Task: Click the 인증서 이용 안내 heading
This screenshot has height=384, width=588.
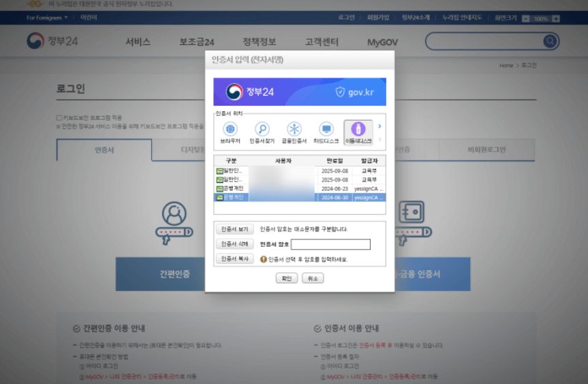Action: 352,328
